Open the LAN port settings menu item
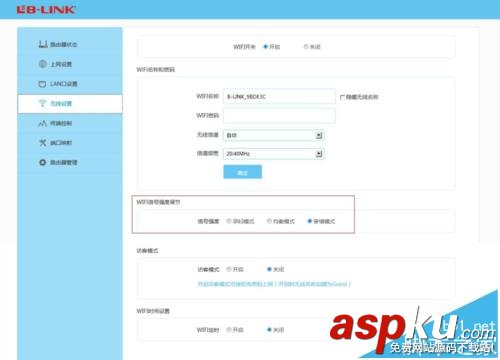This screenshot has width=500, height=360. (70, 84)
